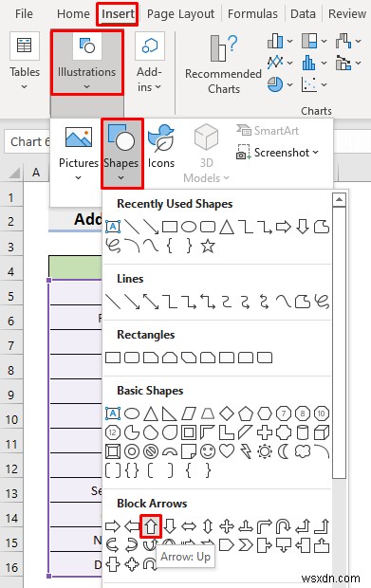The image size is (371, 588).
Task: Open the Formulas tab
Action: (x=252, y=14)
